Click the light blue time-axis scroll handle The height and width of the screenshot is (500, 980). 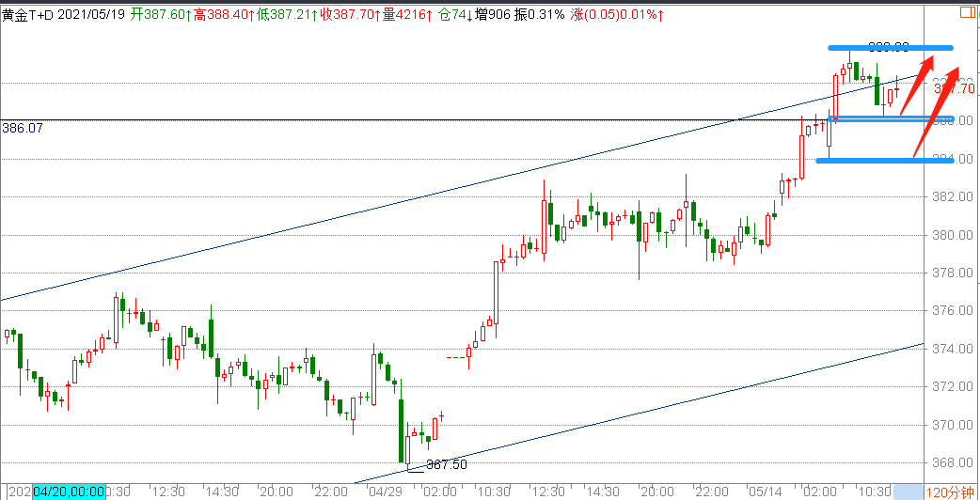pyautogui.click(x=908, y=492)
